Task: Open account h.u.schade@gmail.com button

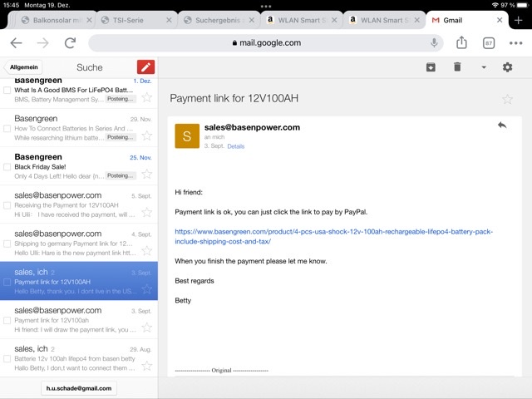Action: [79, 388]
